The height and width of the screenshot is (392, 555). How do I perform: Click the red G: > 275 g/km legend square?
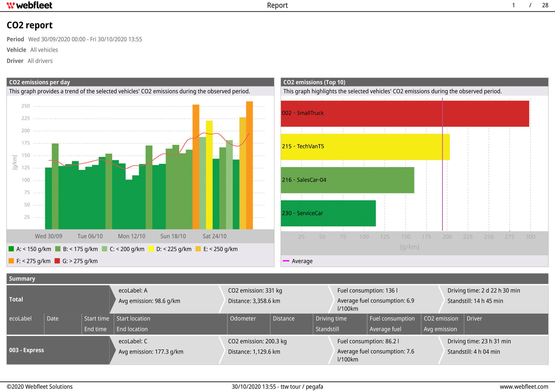[x=57, y=261]
